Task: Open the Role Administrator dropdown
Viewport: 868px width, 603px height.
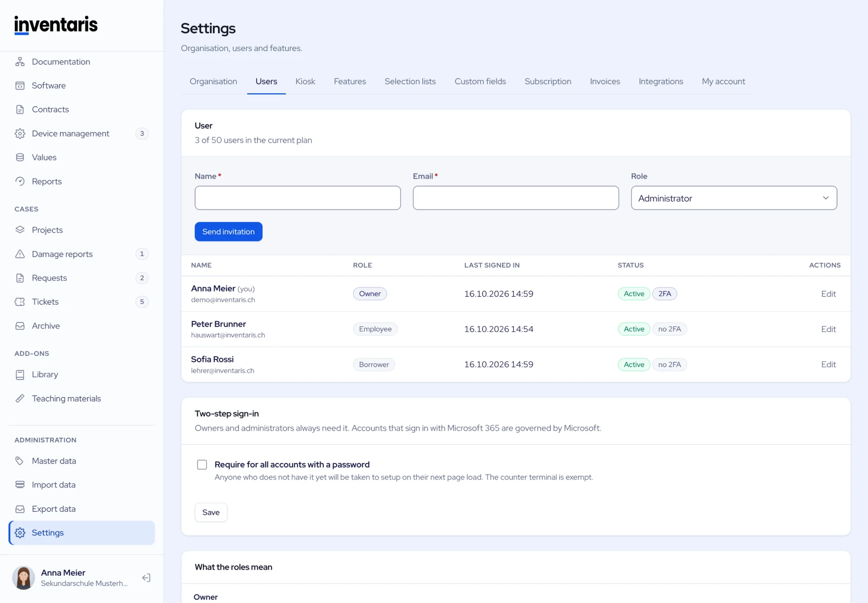Action: coord(734,198)
